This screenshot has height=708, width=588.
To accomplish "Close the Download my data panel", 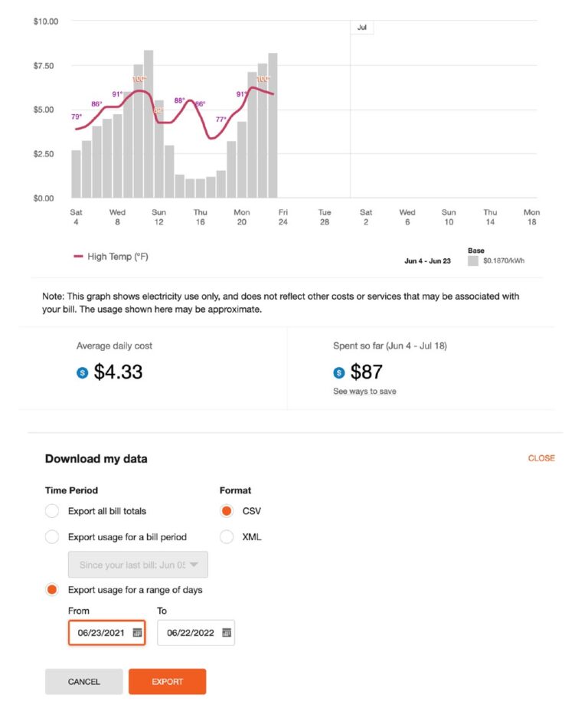I will click(x=541, y=458).
